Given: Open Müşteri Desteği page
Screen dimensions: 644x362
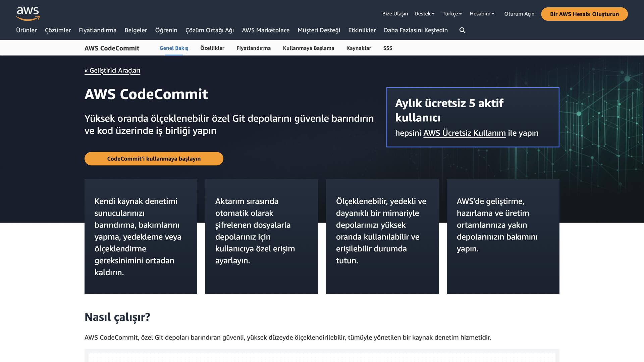Looking at the screenshot, I should [x=318, y=30].
